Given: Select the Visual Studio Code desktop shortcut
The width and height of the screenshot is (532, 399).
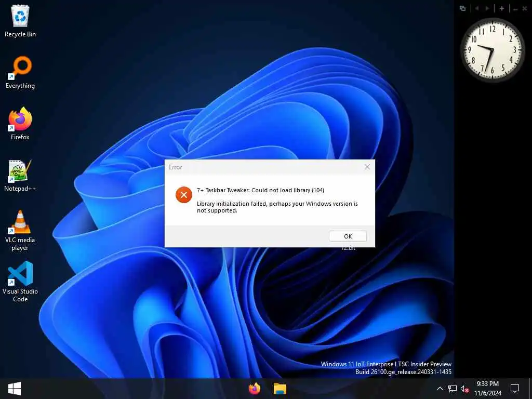Looking at the screenshot, I should pos(20,282).
